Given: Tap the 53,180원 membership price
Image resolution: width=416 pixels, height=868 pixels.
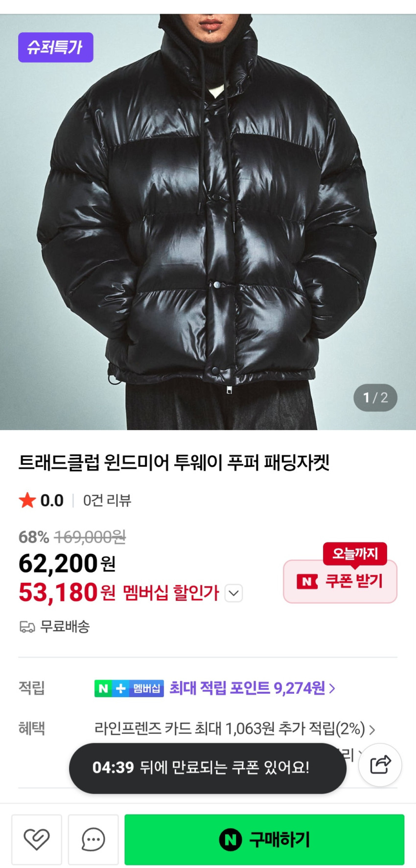Looking at the screenshot, I should [67, 592].
